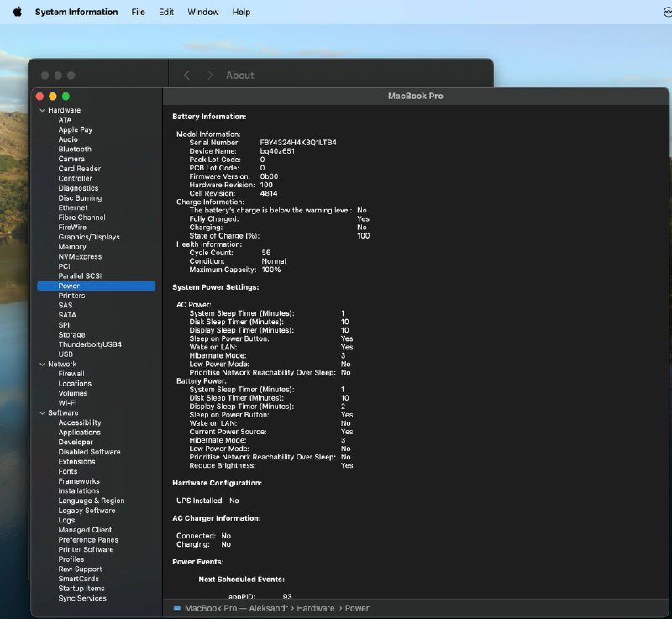Collapse the Network section
Image resolution: width=672 pixels, height=619 pixels.
point(41,364)
